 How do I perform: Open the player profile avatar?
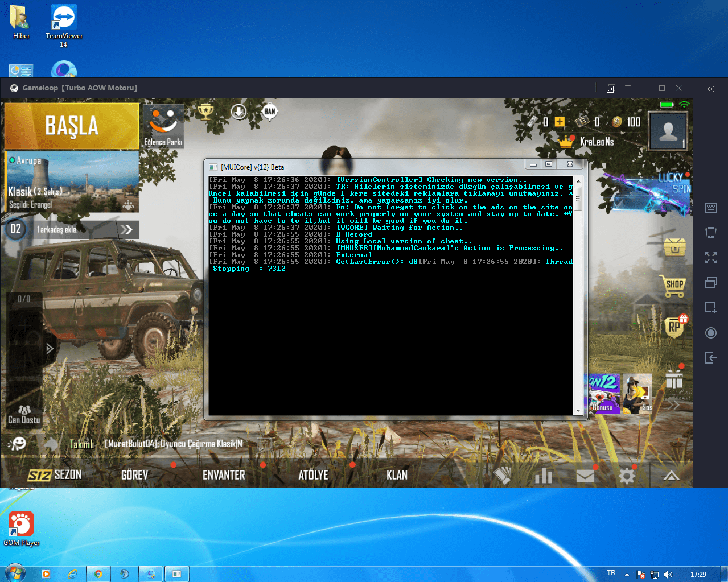pyautogui.click(x=668, y=131)
